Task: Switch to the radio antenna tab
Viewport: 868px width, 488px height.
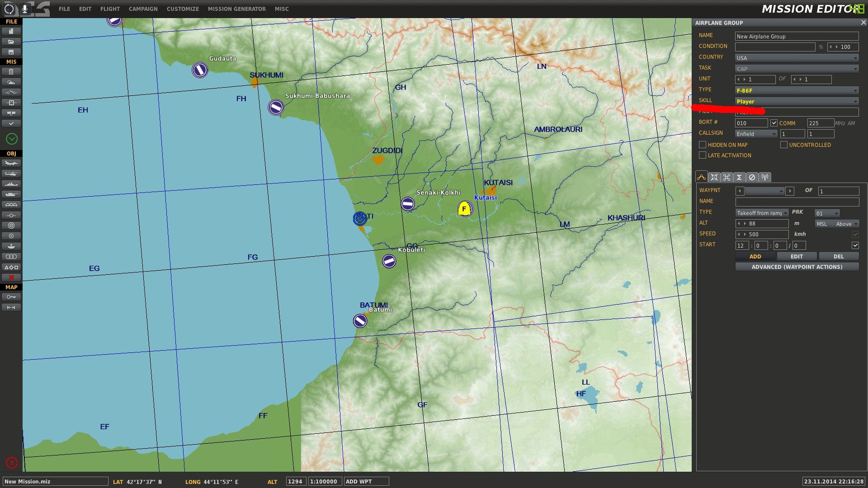Action: [x=765, y=177]
